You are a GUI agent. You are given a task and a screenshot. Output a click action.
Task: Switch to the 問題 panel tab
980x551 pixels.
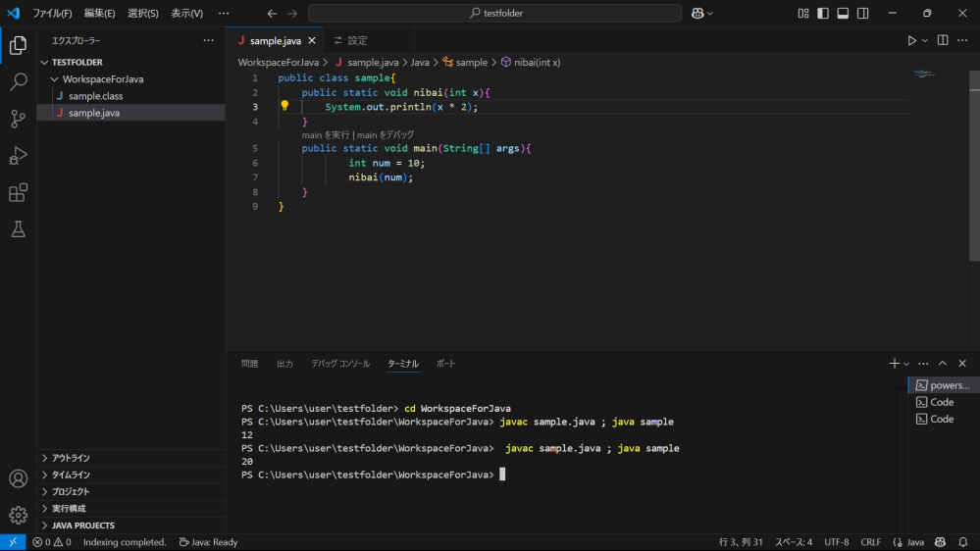click(249, 364)
